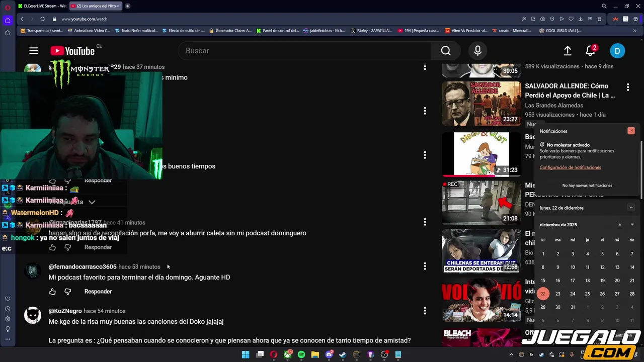Open the 14:14 video thumbnail

click(x=481, y=300)
